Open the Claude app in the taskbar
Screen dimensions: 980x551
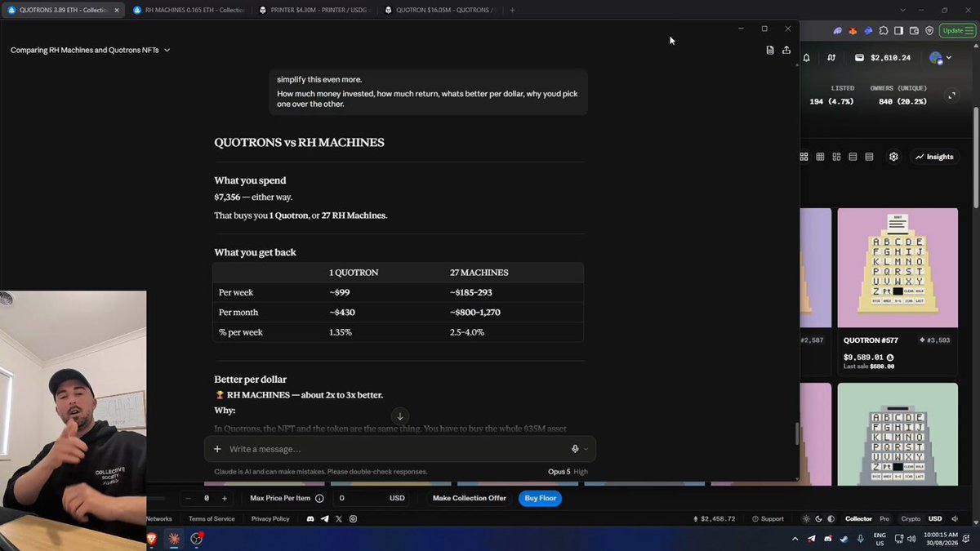pos(174,539)
